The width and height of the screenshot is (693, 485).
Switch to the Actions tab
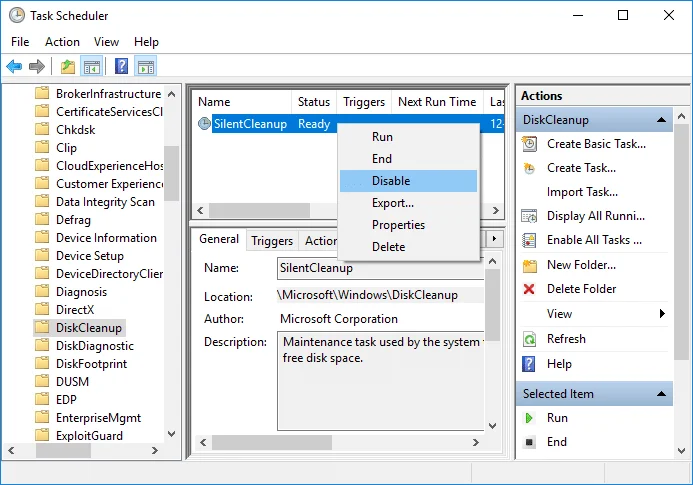tap(319, 241)
